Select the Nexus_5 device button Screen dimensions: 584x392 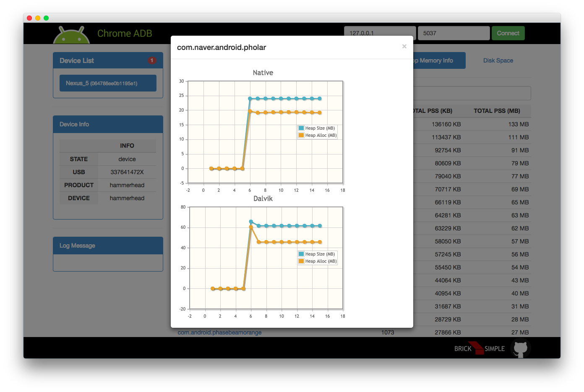pos(108,83)
